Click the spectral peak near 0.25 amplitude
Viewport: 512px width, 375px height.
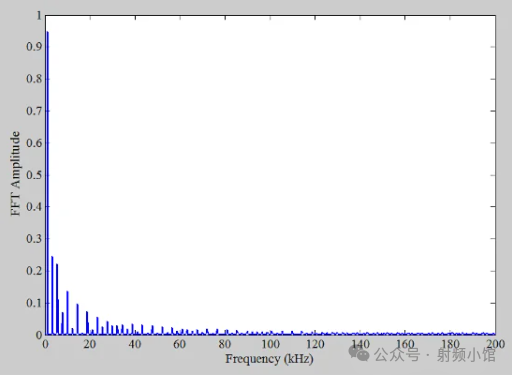click(x=52, y=295)
